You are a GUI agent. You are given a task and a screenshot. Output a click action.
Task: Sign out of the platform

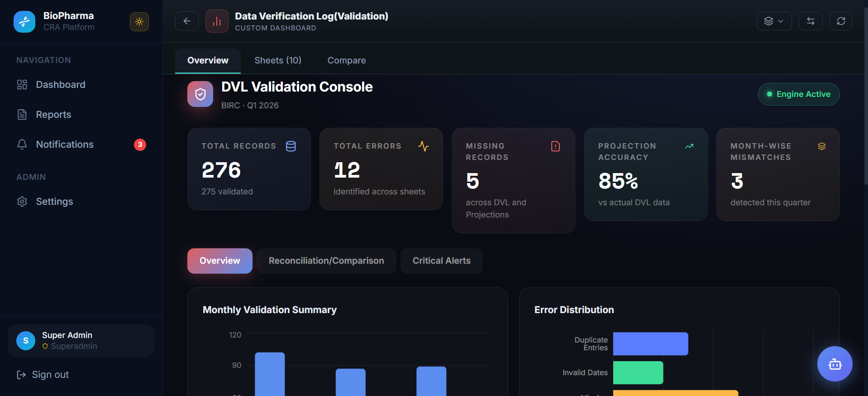coord(43,375)
